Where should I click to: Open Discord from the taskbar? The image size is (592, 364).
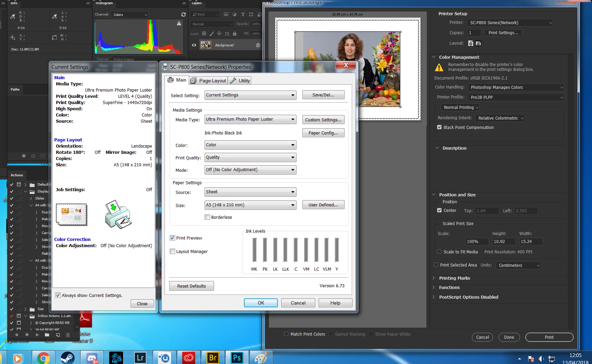pyautogui.click(x=92, y=358)
